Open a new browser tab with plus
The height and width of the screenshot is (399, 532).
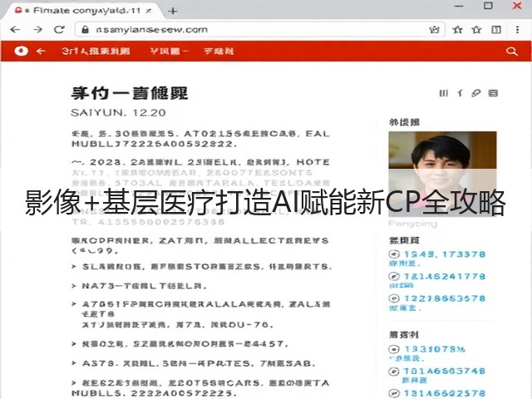point(173,11)
